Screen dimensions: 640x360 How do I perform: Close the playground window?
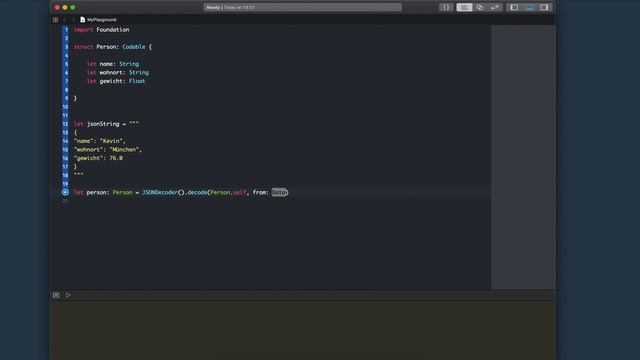pyautogui.click(x=57, y=7)
